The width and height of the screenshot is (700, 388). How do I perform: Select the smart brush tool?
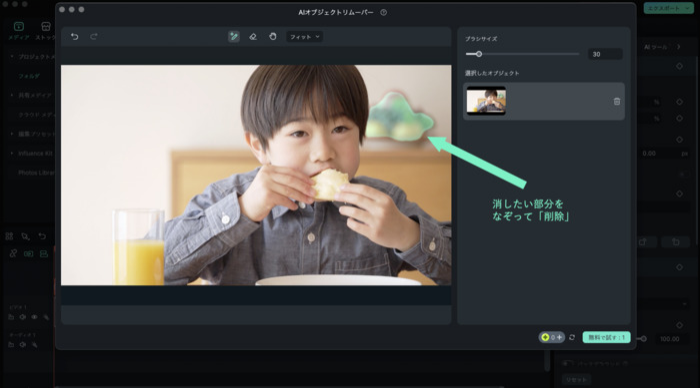coord(233,37)
